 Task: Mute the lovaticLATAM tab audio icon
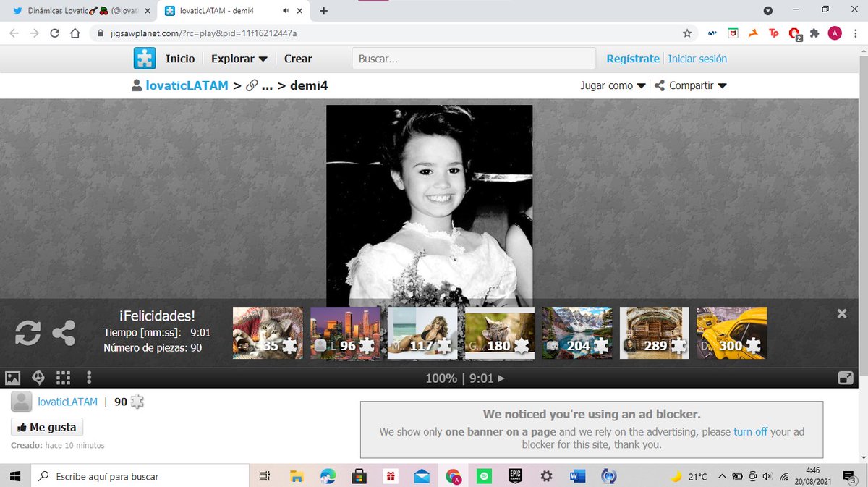pos(286,11)
